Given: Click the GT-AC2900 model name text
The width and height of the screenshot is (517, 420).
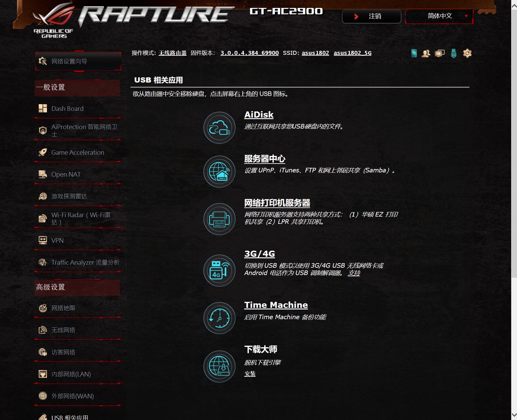Looking at the screenshot, I should (x=286, y=11).
